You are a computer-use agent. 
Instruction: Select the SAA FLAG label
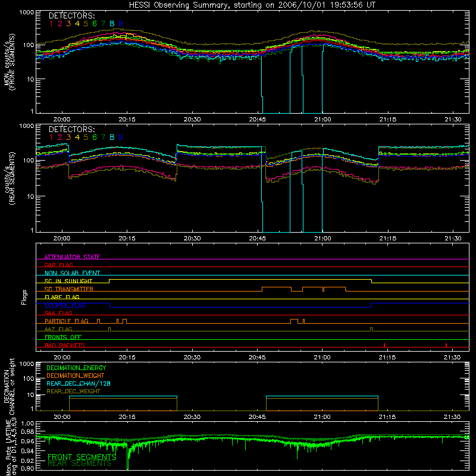[x=58, y=313]
